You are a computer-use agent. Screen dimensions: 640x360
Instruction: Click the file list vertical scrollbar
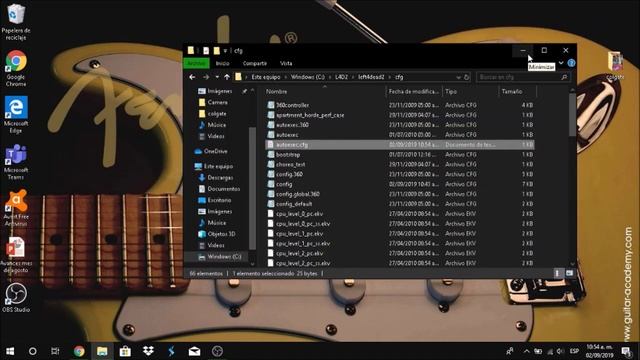(572, 115)
